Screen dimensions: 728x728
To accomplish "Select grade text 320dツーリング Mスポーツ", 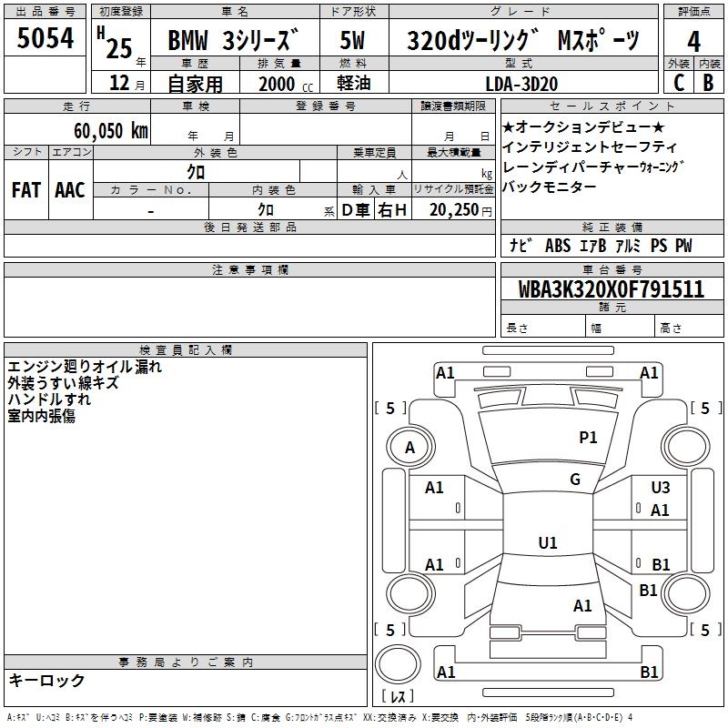I will 523,40.
